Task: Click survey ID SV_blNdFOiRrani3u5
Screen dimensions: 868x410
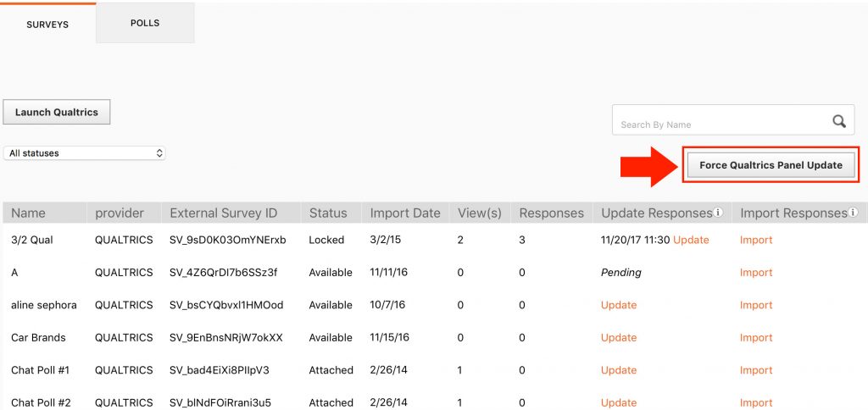Action: click(x=220, y=403)
